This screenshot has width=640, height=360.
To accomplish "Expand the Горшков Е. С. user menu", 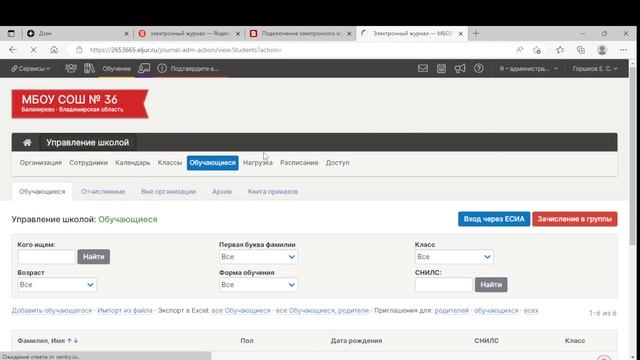I will pos(595,69).
